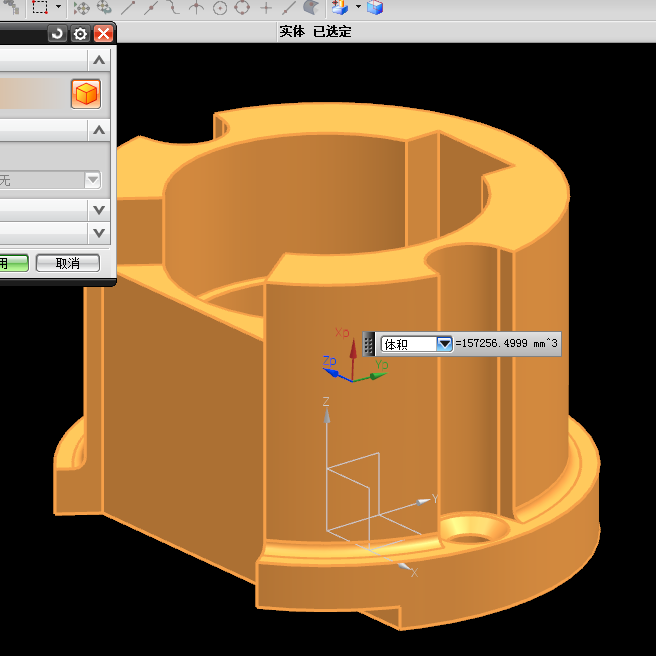This screenshot has width=656, height=656.
Task: Toggle the arc center snap point icon
Action: pos(220,8)
